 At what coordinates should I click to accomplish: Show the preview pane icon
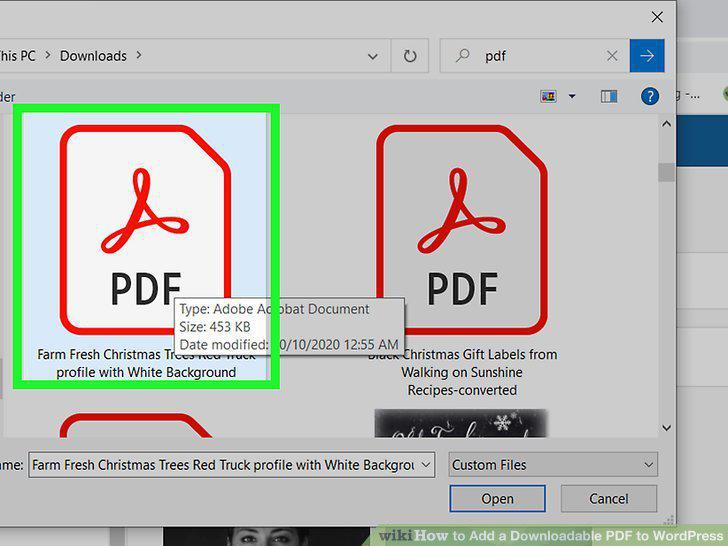(609, 96)
